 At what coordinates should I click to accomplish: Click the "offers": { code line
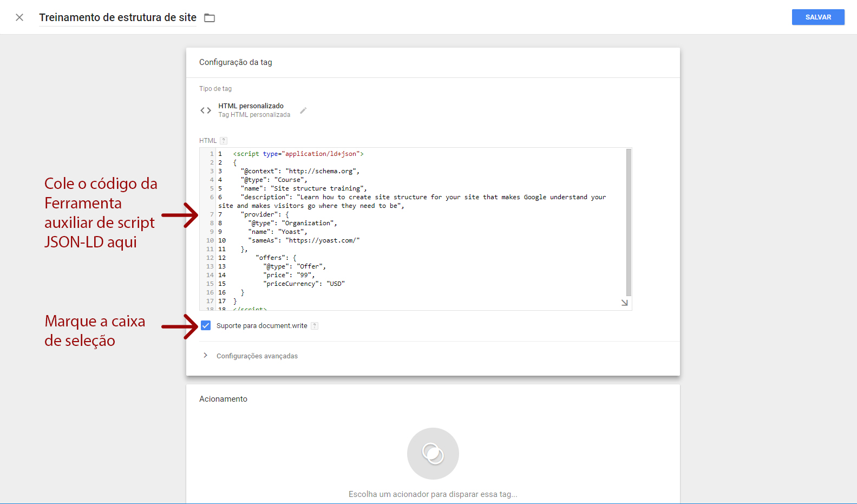pyautogui.click(x=276, y=258)
